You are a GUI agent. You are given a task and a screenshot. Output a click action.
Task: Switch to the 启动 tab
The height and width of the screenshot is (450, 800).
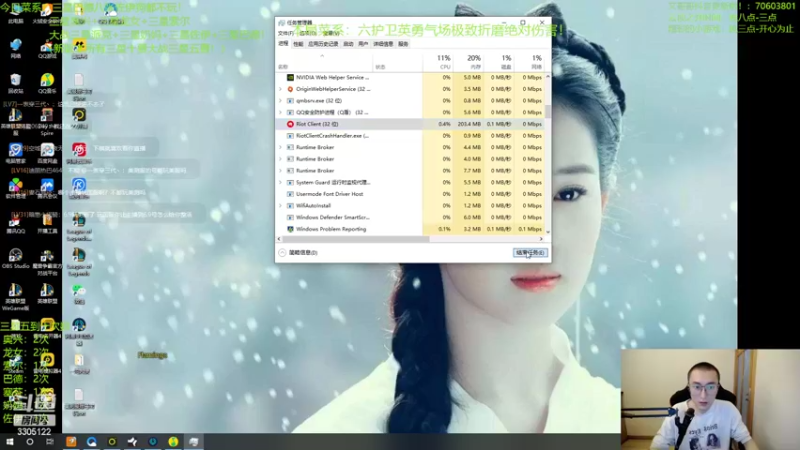pyautogui.click(x=348, y=44)
